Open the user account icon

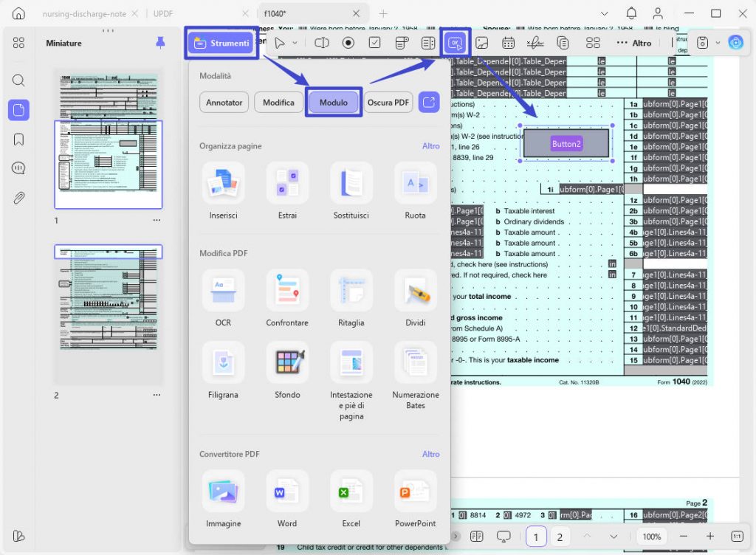(658, 13)
